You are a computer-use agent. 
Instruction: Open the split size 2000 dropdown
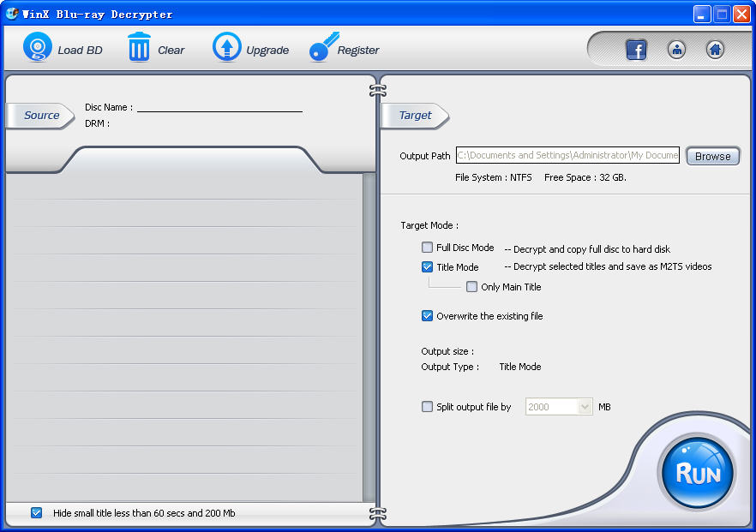585,407
